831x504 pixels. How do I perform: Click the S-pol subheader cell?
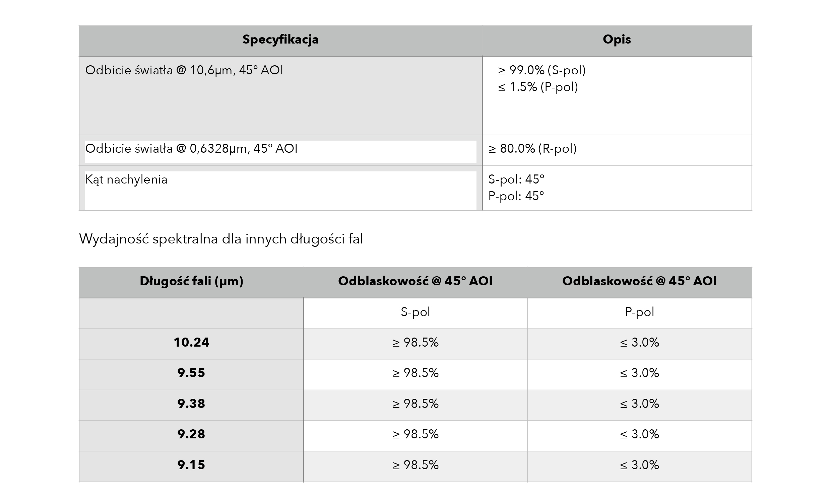[415, 313]
